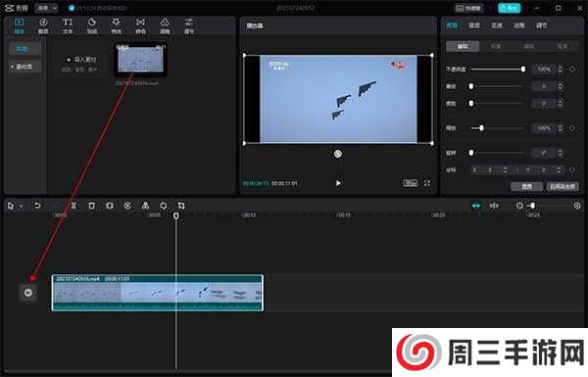The image size is (588, 377).
Task: Open the Effects tab star icon
Action: coord(117,25)
